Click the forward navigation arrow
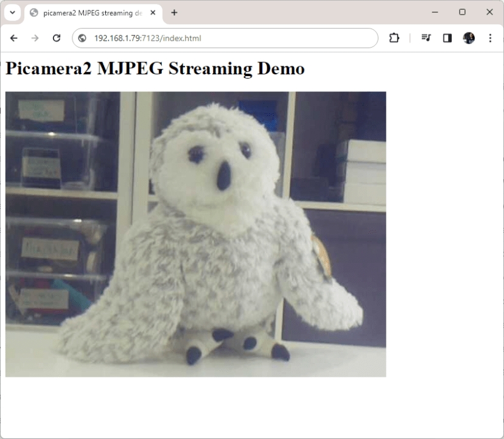The image size is (504, 439). coord(35,38)
